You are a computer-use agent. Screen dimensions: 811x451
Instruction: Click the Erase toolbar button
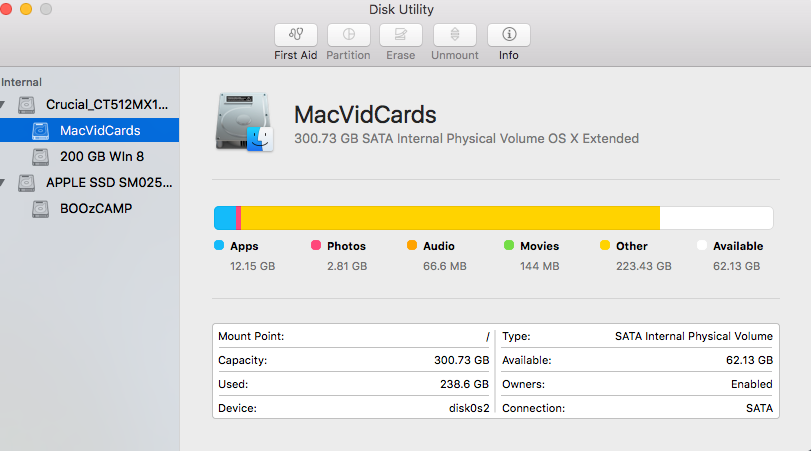pyautogui.click(x=401, y=35)
